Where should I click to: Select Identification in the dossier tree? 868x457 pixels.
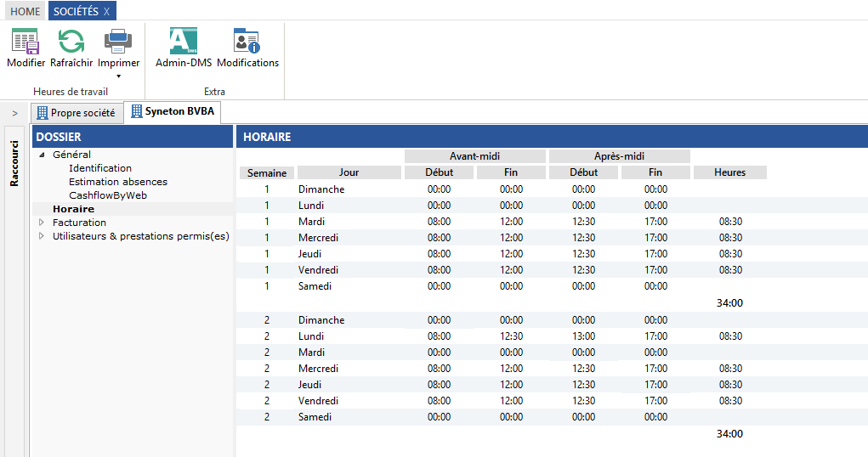click(100, 168)
